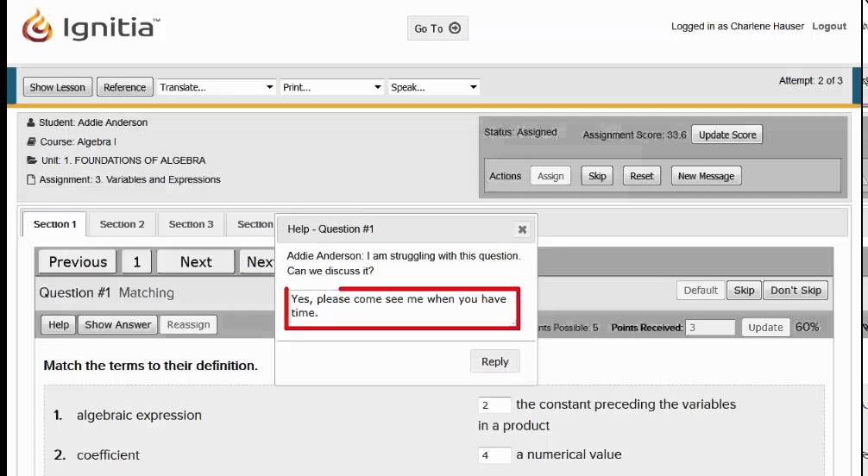Viewport: 868px width, 476px height.
Task: Click the reply message text area
Action: click(x=402, y=309)
